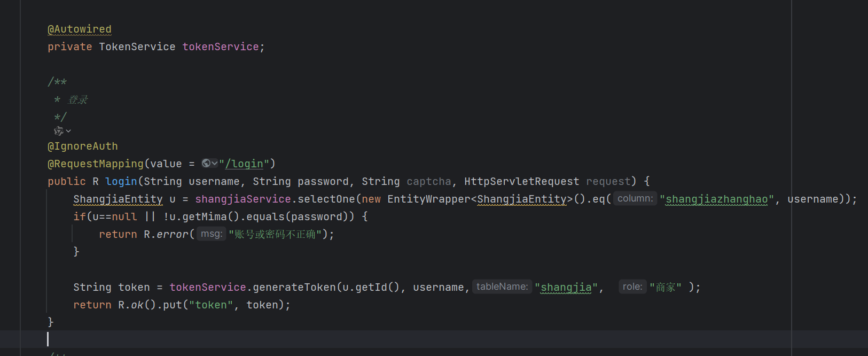Click the equals(password) call
This screenshot has width=868, height=356.
[296, 216]
